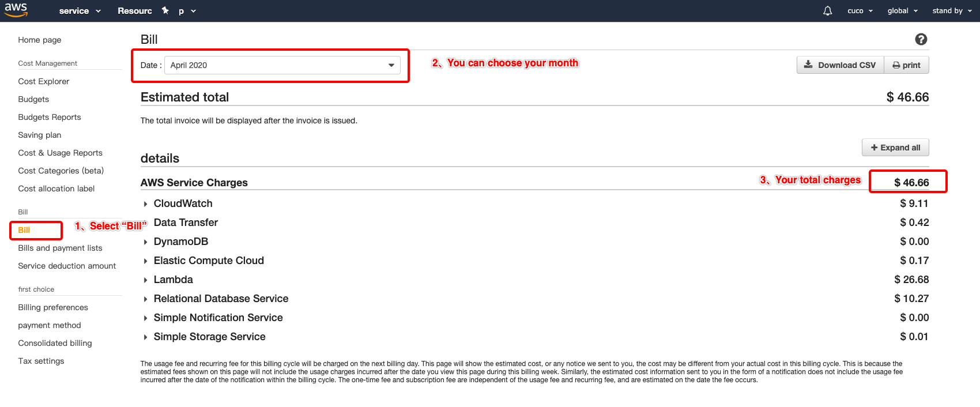This screenshot has width=980, height=407.
Task: Open the stand by dropdown
Action: click(x=952, y=11)
